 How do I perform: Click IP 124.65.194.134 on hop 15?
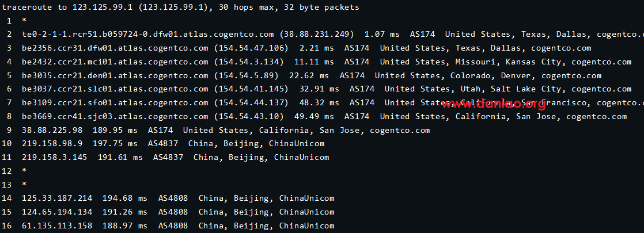57,212
